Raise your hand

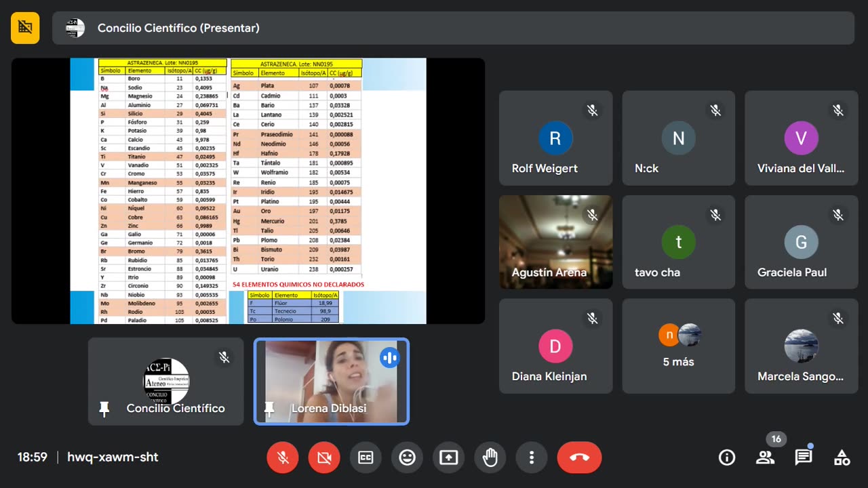pyautogui.click(x=490, y=457)
